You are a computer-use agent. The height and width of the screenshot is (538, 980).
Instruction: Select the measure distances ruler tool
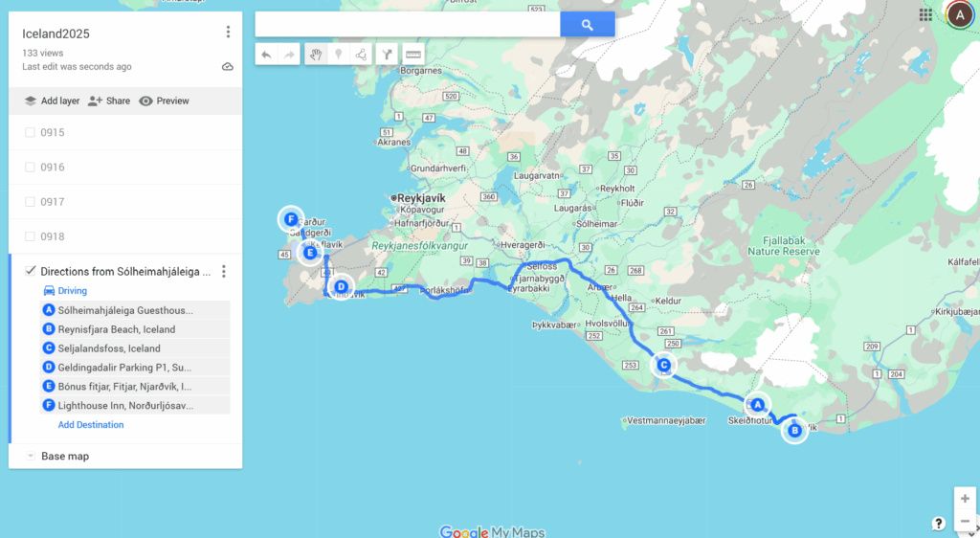[413, 55]
